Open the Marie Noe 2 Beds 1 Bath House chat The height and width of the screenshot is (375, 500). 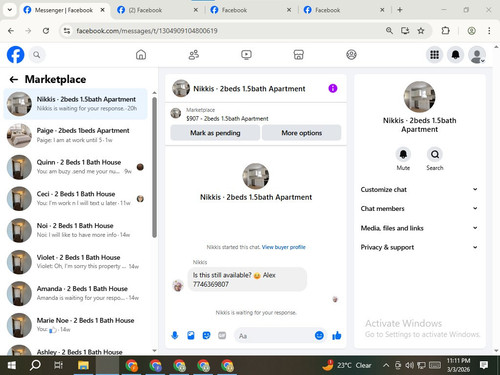point(75,325)
